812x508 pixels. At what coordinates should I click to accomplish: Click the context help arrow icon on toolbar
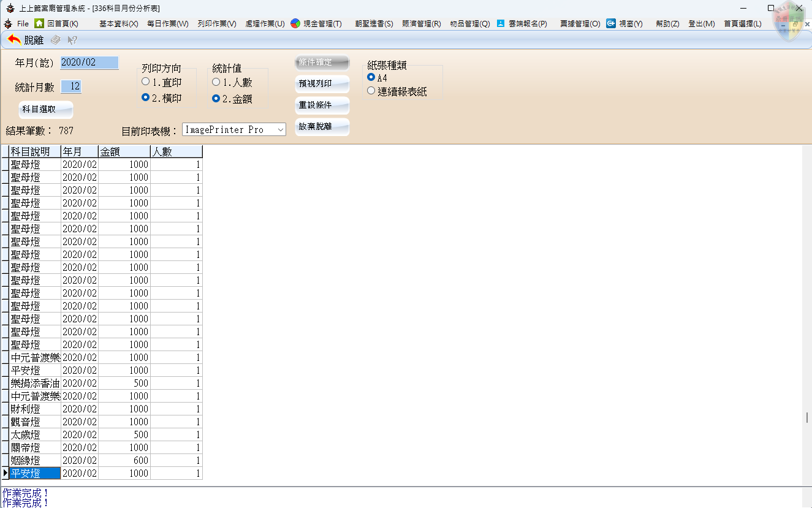72,38
